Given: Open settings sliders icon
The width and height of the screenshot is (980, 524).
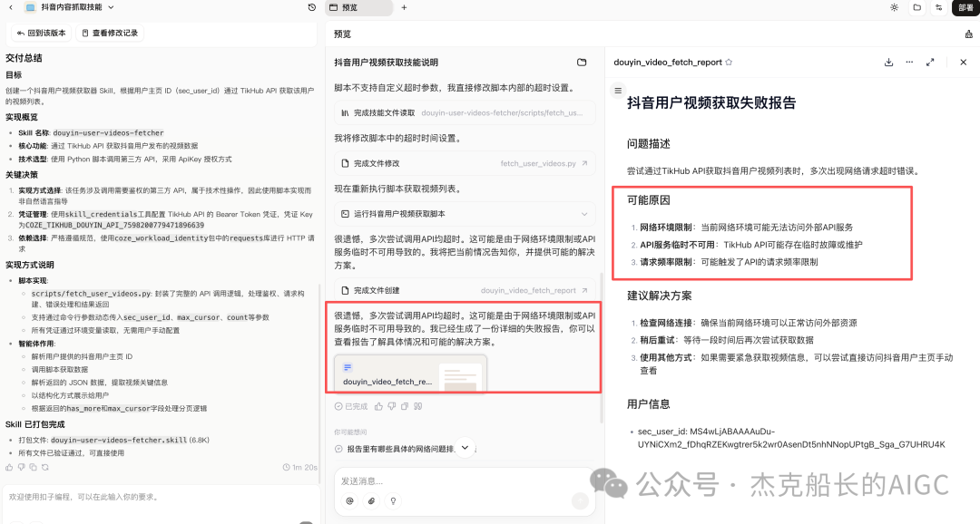Looking at the screenshot, I should click(939, 7).
